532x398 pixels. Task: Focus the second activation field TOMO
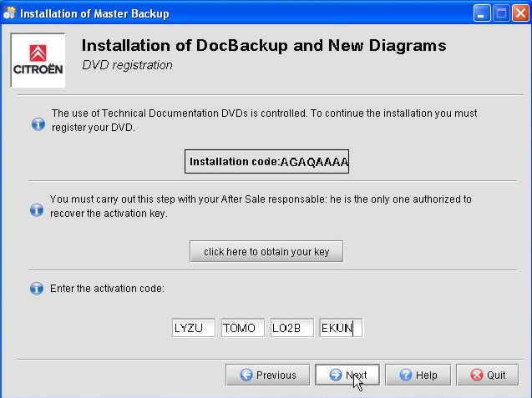(x=243, y=328)
